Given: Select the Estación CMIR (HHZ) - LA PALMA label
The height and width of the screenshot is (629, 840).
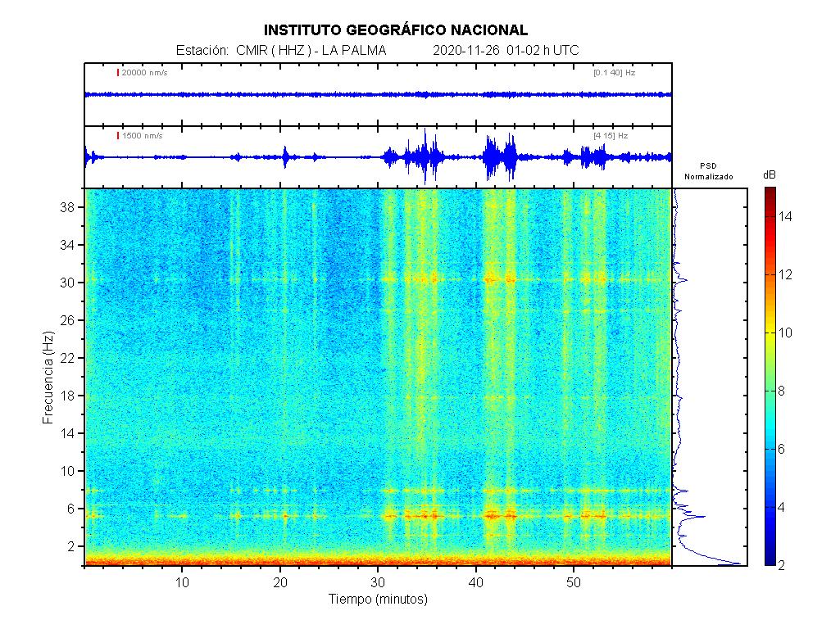Looking at the screenshot, I should [x=281, y=51].
